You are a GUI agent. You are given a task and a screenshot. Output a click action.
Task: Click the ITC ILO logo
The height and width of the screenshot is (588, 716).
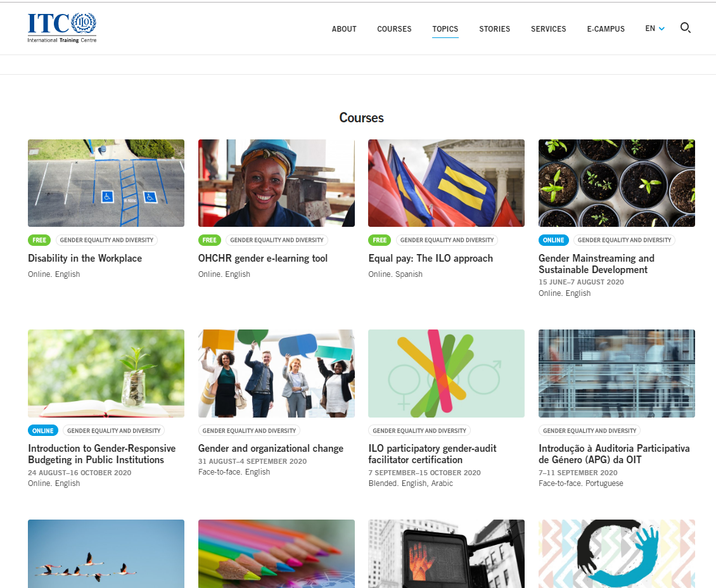click(x=62, y=29)
